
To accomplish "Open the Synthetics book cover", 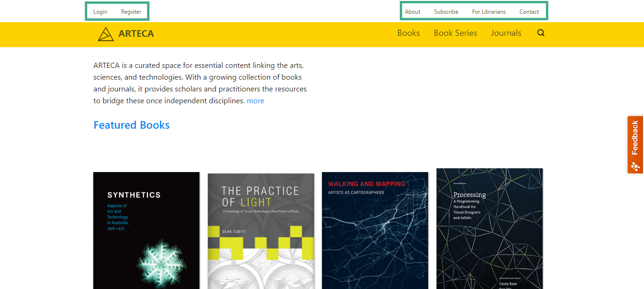I will click(146, 231).
